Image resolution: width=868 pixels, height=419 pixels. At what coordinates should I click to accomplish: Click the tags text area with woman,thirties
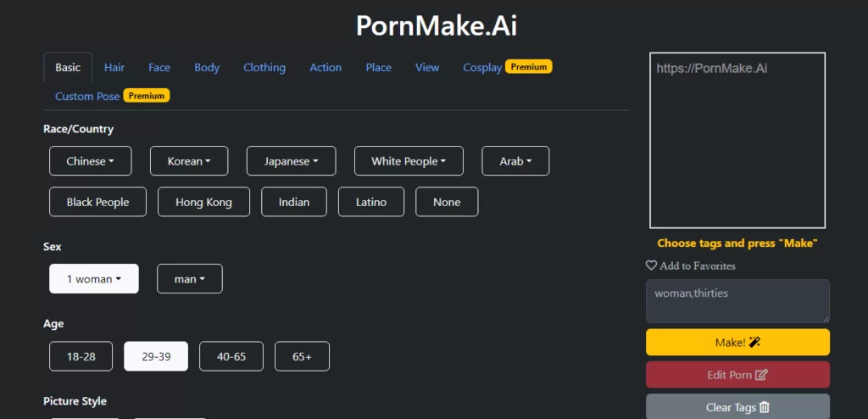(738, 301)
